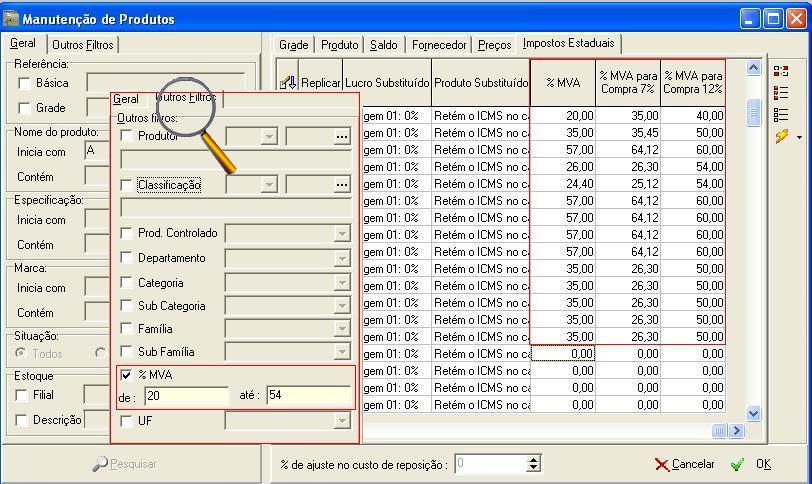Image resolution: width=812 pixels, height=484 pixels.
Task: Click the yellow lightning bolt icon
Action: tap(782, 137)
